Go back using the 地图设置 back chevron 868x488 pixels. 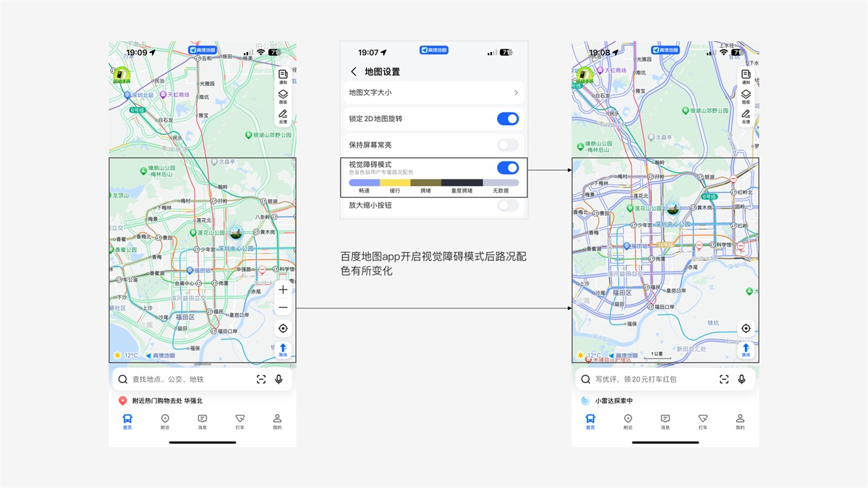(x=354, y=72)
